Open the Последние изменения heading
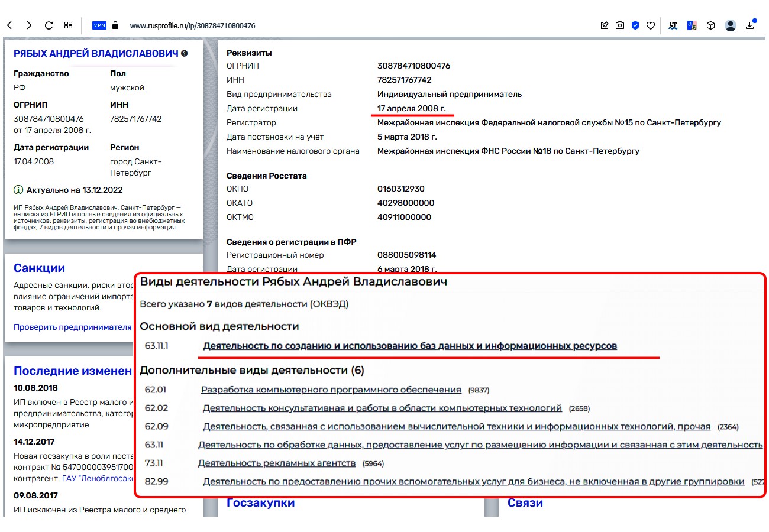This screenshot has height=532, width=769. (75, 371)
